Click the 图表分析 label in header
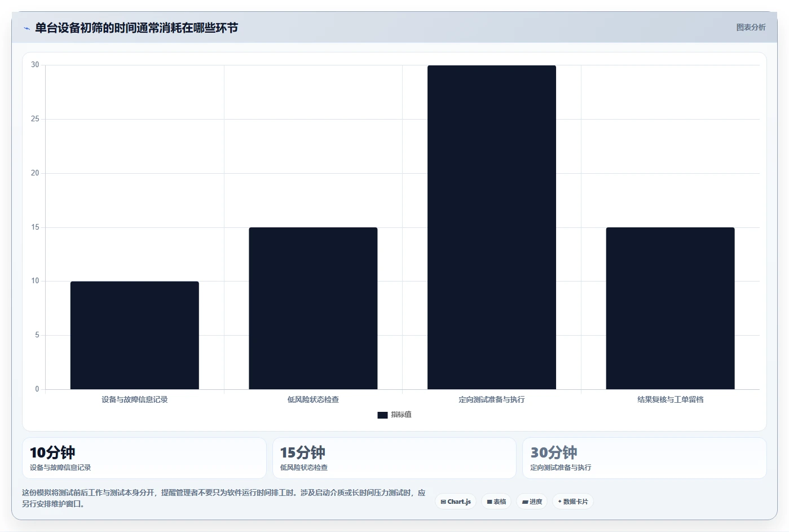This screenshot has width=789, height=532. point(751,27)
